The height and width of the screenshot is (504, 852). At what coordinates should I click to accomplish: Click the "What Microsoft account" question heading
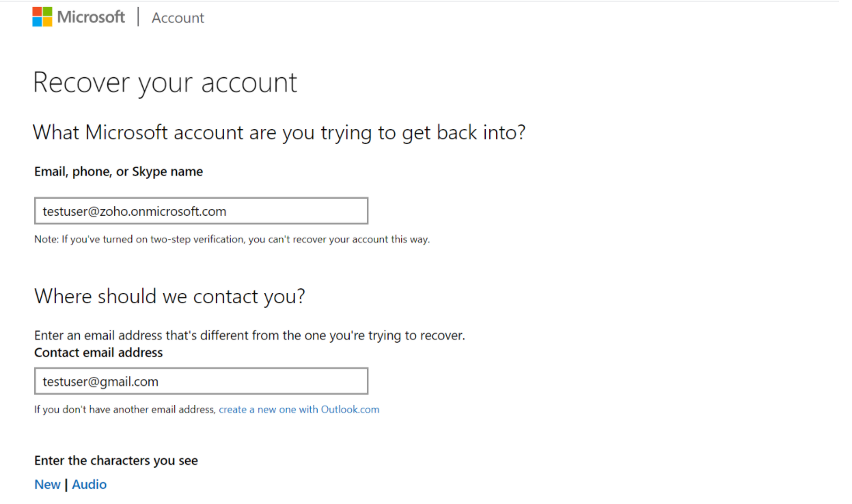click(279, 132)
